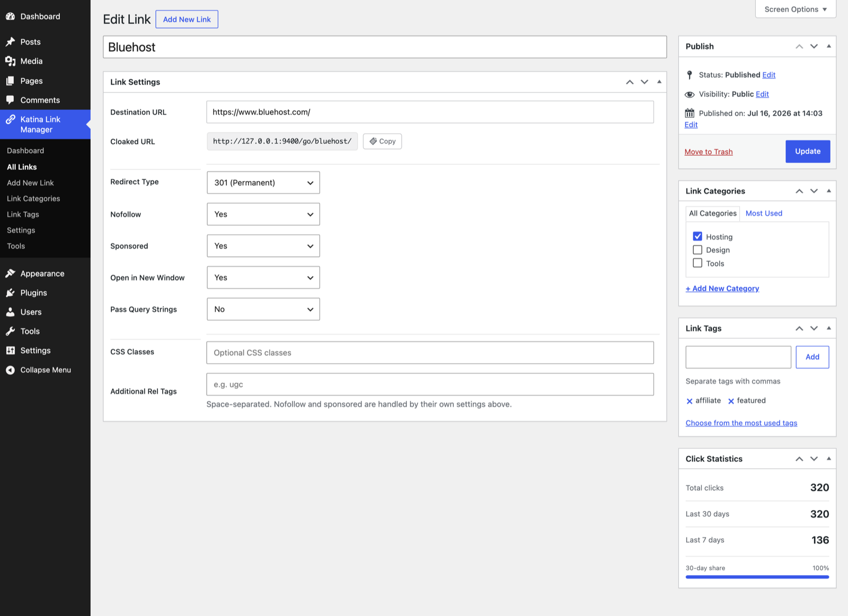Open the Pass Query Strings dropdown

pyautogui.click(x=263, y=310)
